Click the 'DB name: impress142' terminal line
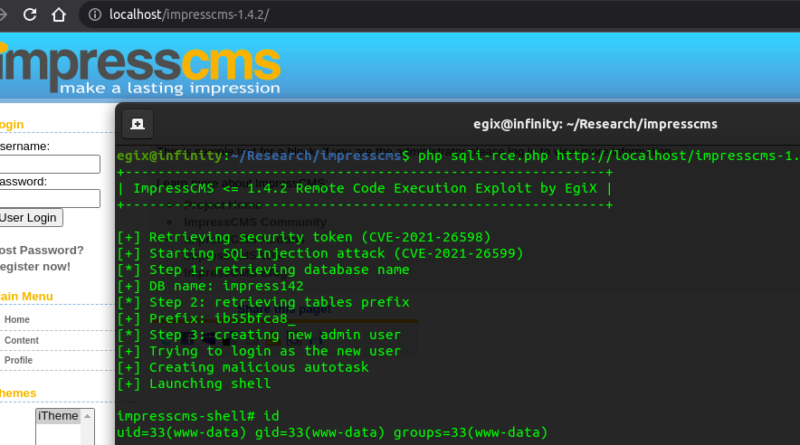Viewport: 800px width, 445px height. [x=210, y=286]
